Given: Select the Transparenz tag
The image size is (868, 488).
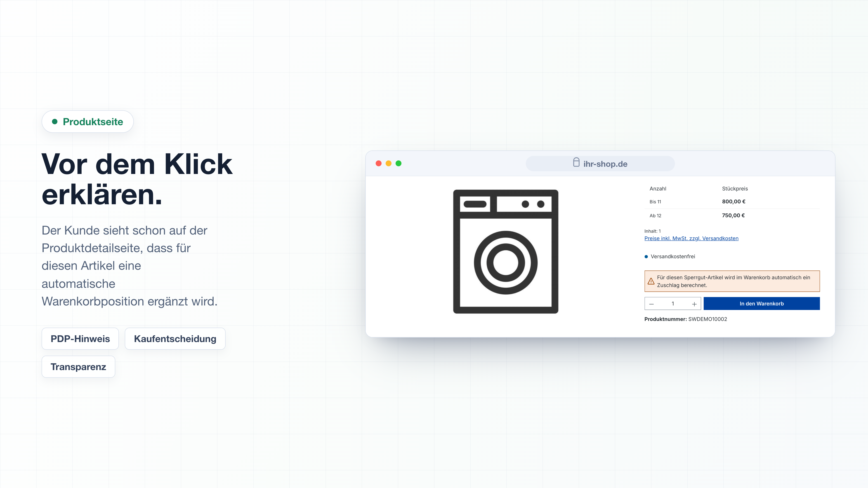Looking at the screenshot, I should (78, 367).
